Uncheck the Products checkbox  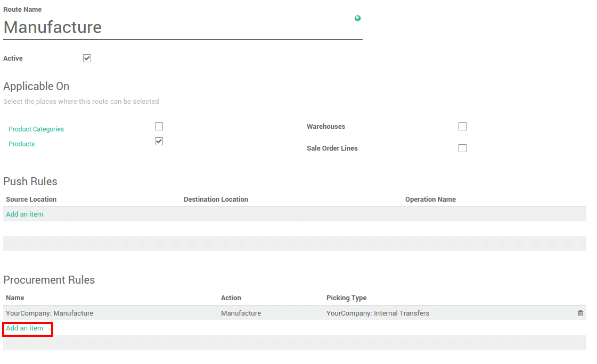click(x=159, y=141)
